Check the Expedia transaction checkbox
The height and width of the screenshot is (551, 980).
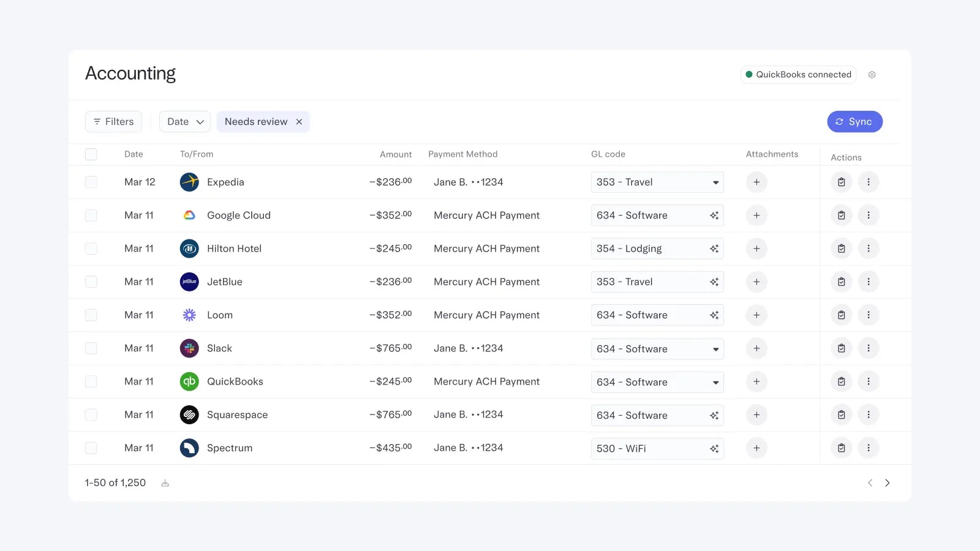pos(91,182)
